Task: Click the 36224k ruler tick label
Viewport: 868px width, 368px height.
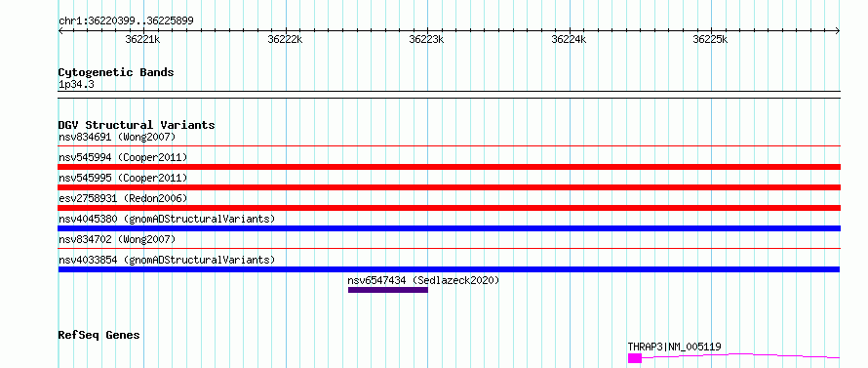Action: tap(569, 39)
